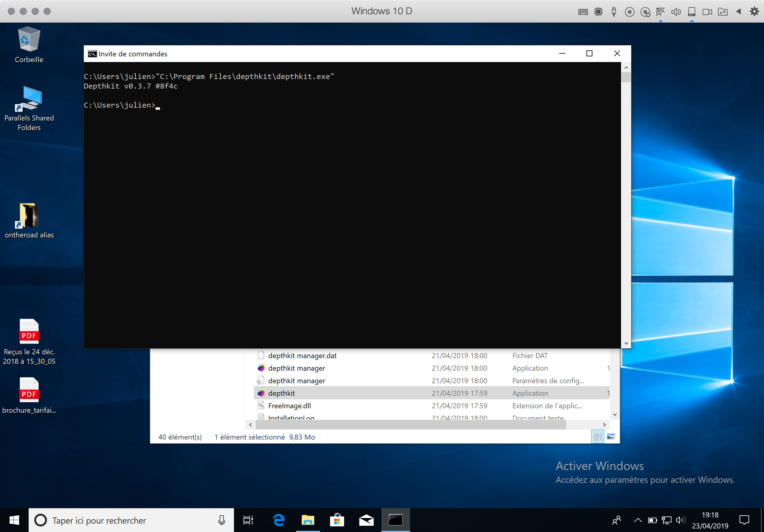Select the depthkit manager.dat file

click(302, 356)
